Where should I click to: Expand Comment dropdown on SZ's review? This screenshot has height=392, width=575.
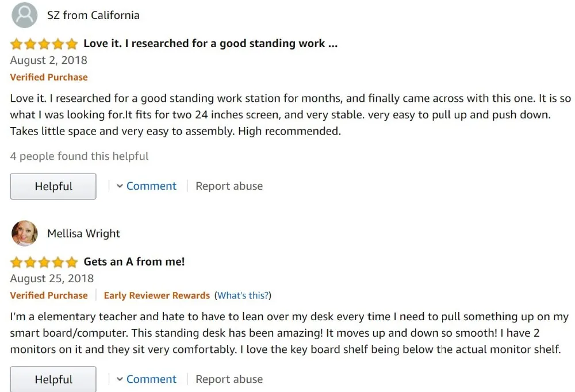tap(151, 186)
